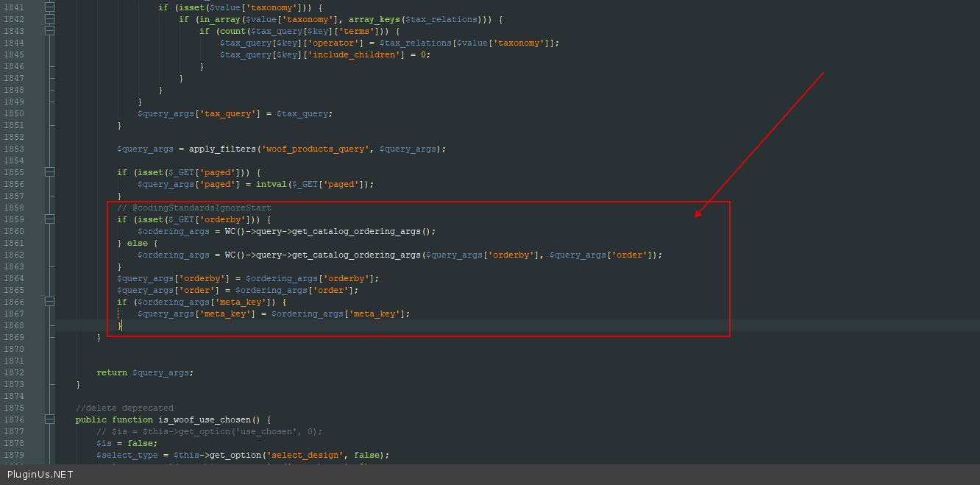Fold the orderby if-block at line 1859
980x485 pixels.
[49, 219]
